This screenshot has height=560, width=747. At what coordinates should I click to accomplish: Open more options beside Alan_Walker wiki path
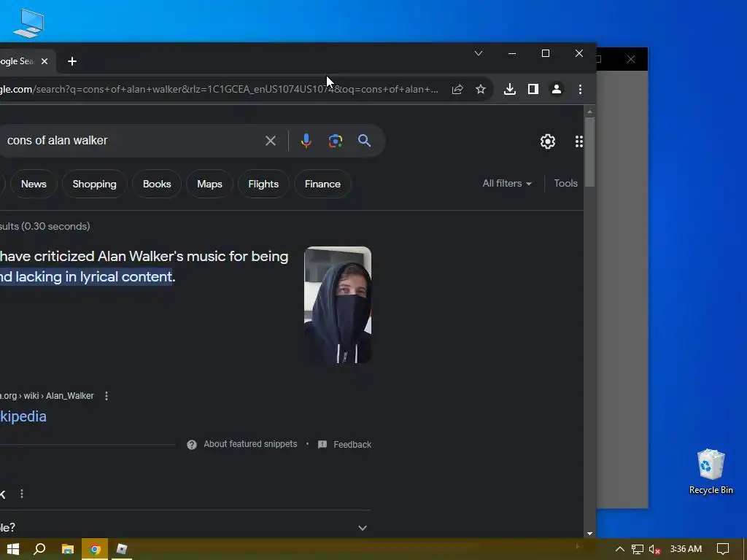(x=107, y=396)
